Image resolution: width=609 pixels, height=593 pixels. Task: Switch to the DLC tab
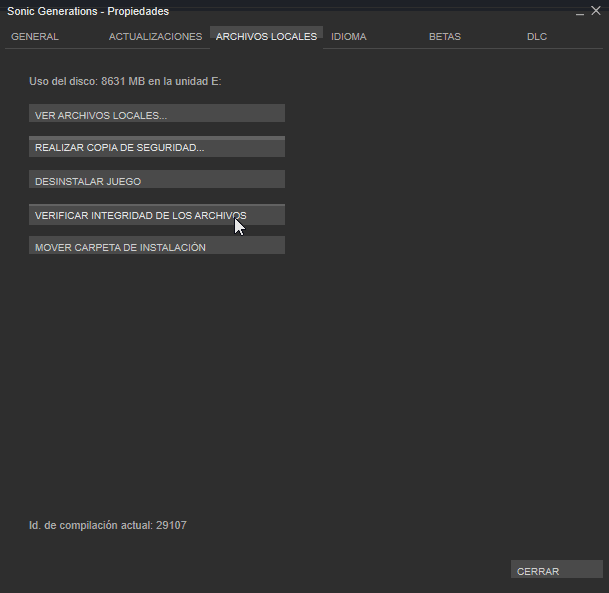click(537, 37)
